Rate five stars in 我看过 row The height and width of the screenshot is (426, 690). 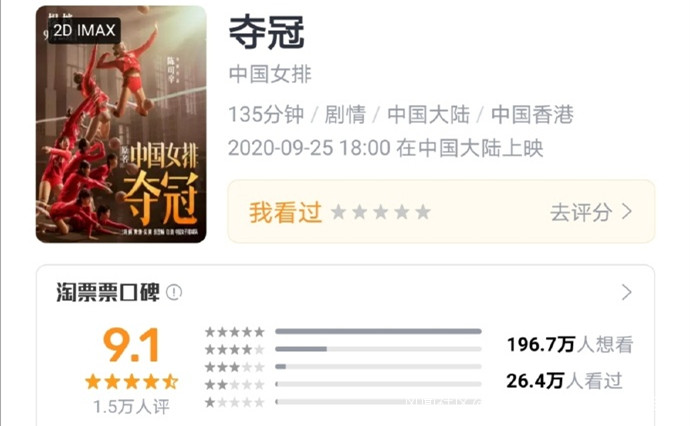423,212
